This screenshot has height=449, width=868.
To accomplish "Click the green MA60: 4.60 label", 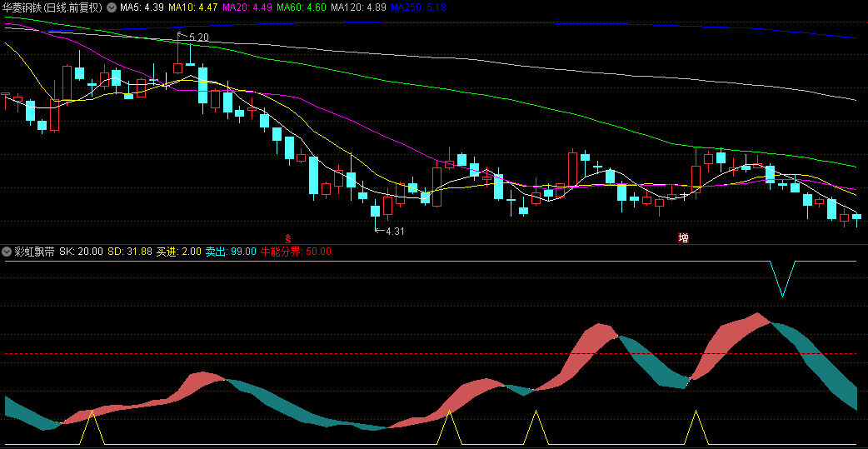I will pyautogui.click(x=301, y=7).
